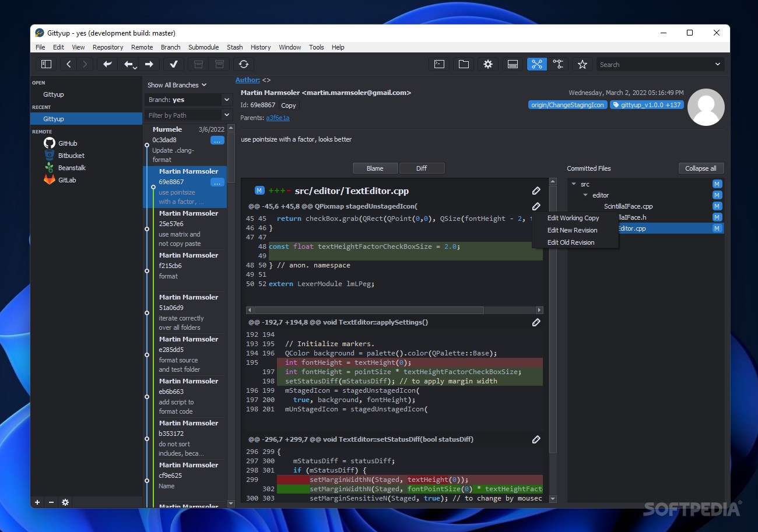Click the Pull toolbar button with dropdown
The image size is (758, 532).
point(129,64)
